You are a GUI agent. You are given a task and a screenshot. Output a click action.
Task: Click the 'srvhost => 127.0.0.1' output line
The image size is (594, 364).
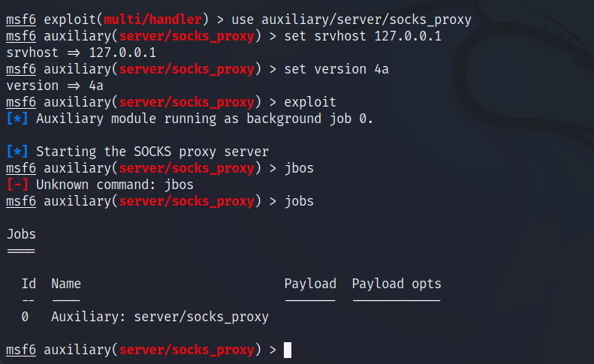(81, 53)
